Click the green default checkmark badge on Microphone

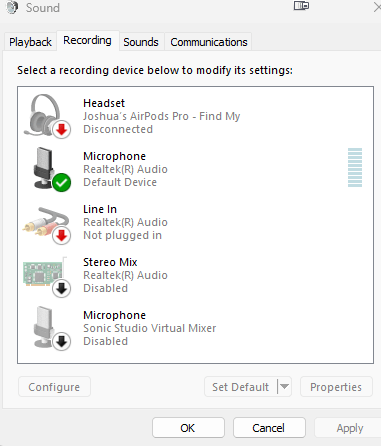point(62,183)
